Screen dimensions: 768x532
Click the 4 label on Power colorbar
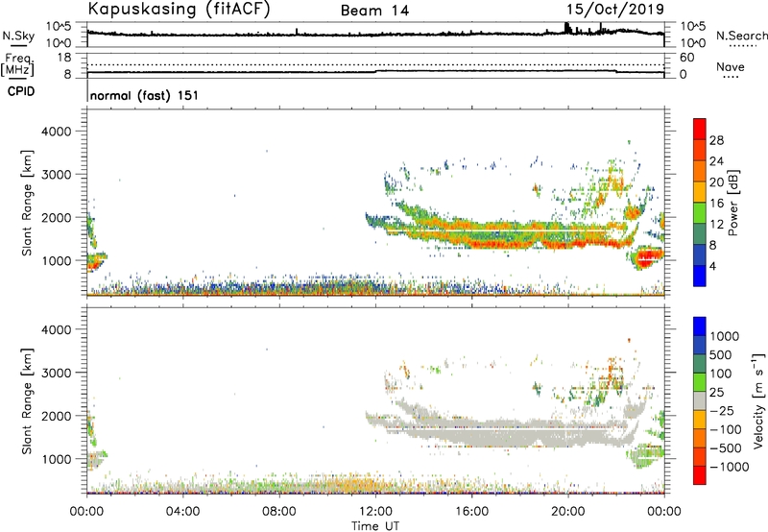[x=713, y=266]
